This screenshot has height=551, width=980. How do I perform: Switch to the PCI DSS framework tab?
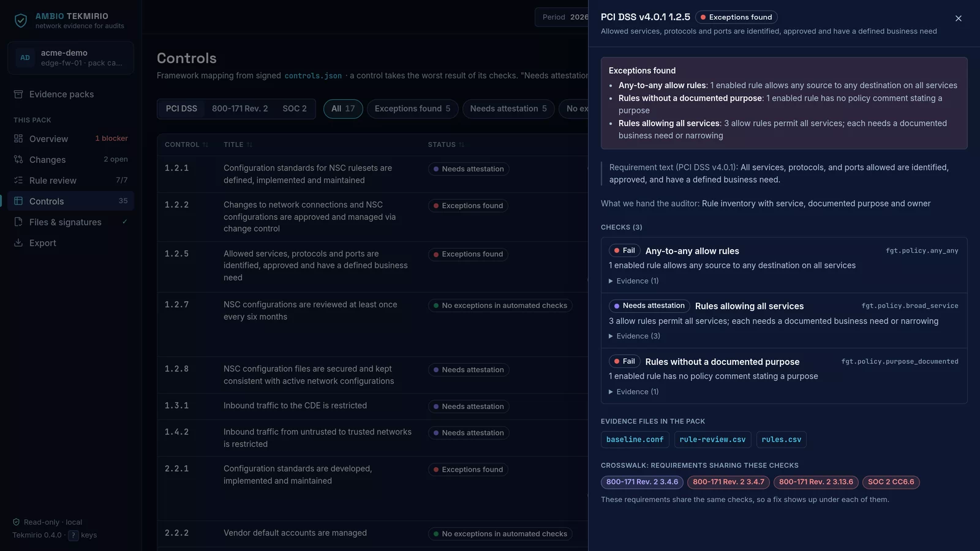click(181, 108)
